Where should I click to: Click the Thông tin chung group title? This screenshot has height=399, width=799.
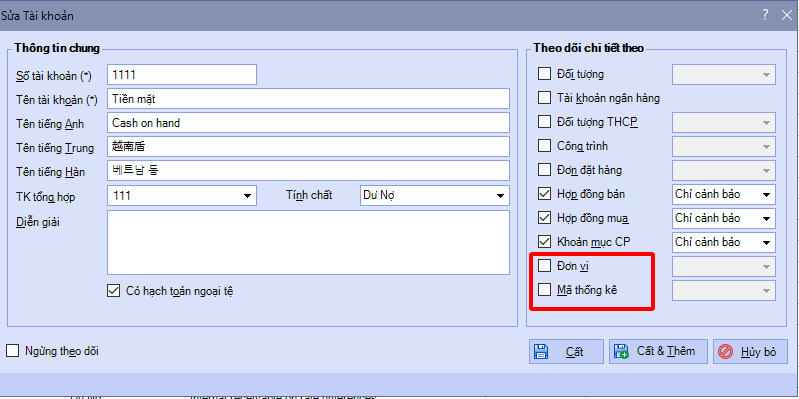pos(57,48)
